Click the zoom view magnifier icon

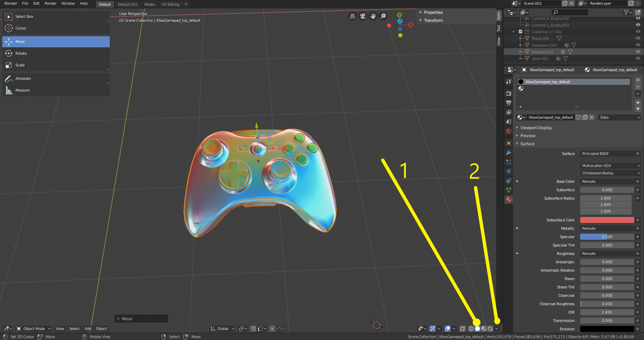click(x=383, y=16)
